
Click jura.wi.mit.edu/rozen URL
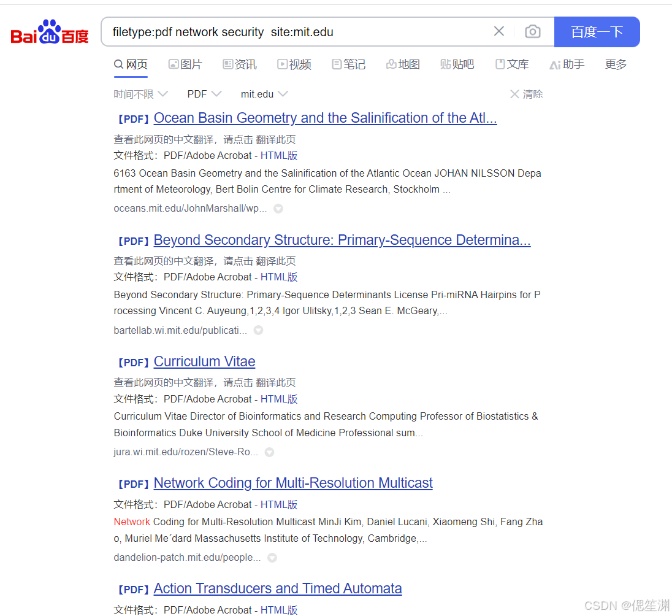click(x=186, y=452)
